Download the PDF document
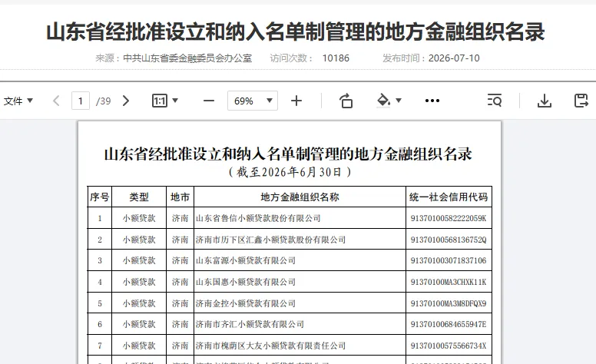 [545, 101]
